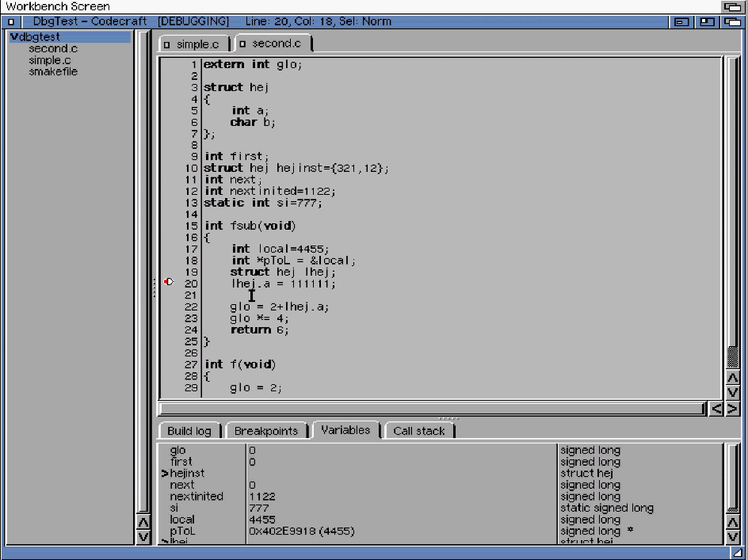Switch to the Call stack tab
The width and height of the screenshot is (748, 560).
point(418,431)
